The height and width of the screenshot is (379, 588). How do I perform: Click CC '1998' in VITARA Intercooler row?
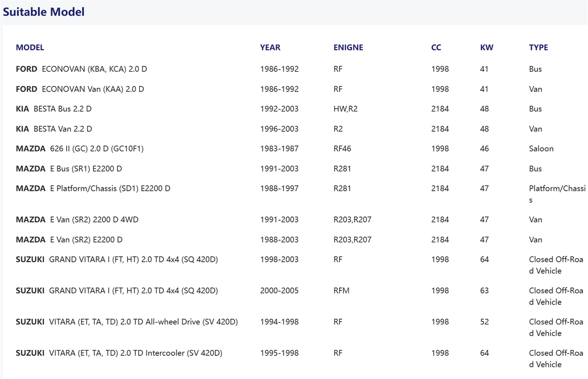point(440,353)
